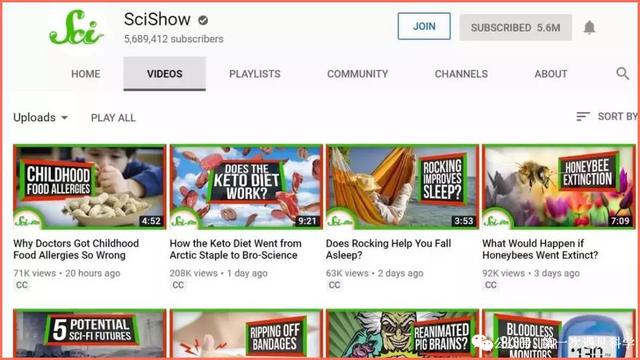Play the Bloodless Blood Sugar Monitors thumbnail
The image size is (640, 360).
[559, 333]
